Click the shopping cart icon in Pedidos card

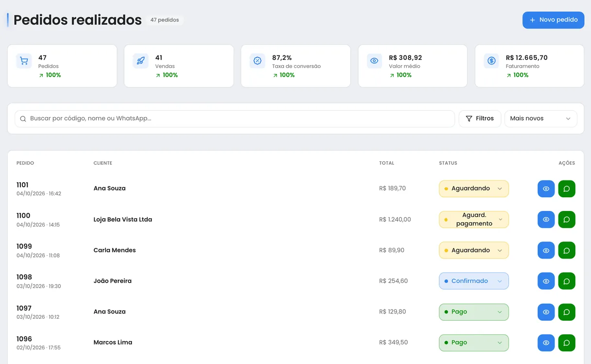point(24,61)
